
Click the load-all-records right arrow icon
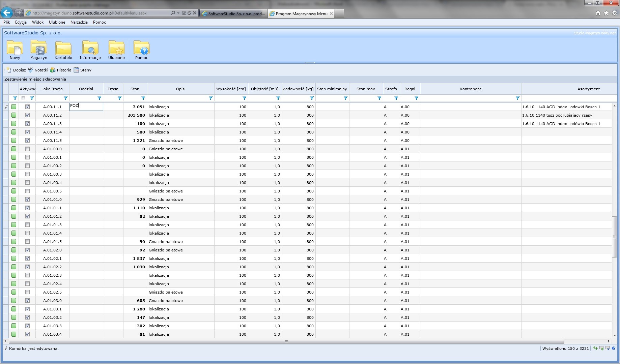[x=608, y=348]
